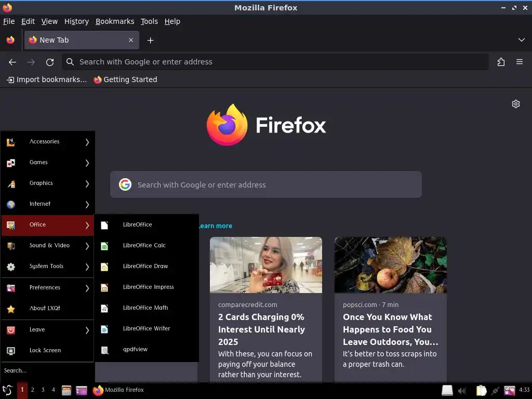The width and height of the screenshot is (532, 399).
Task: Click the Firefox View icon beside tabs
Action: [10, 40]
